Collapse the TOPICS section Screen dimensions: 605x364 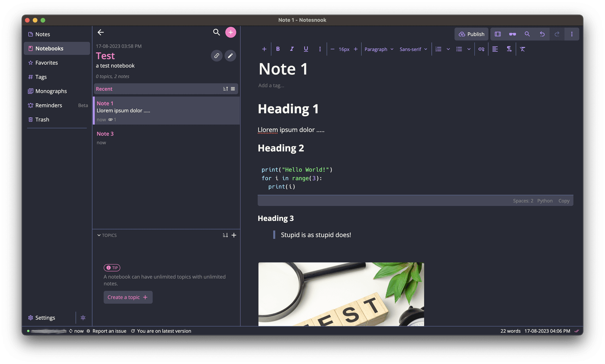click(107, 235)
